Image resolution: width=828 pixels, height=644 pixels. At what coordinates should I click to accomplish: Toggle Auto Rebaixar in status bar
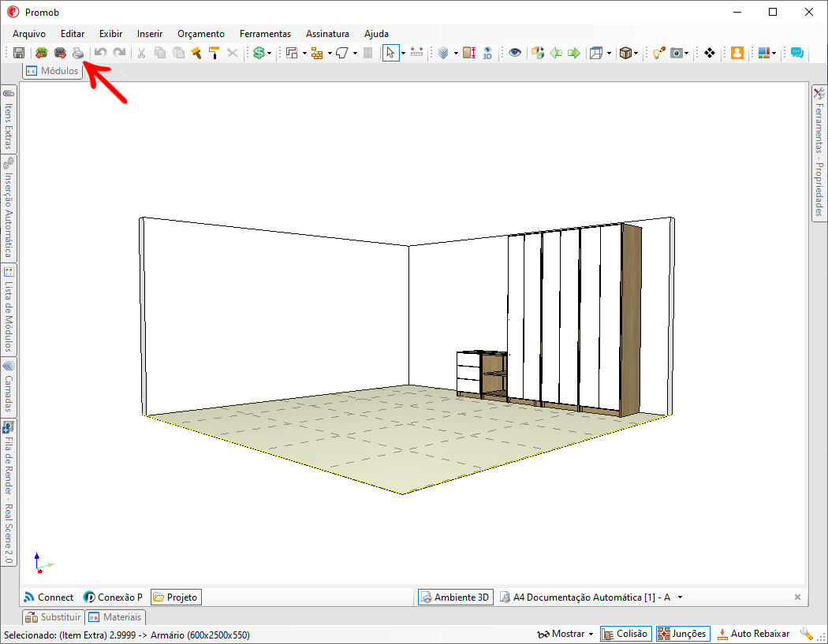pos(753,634)
